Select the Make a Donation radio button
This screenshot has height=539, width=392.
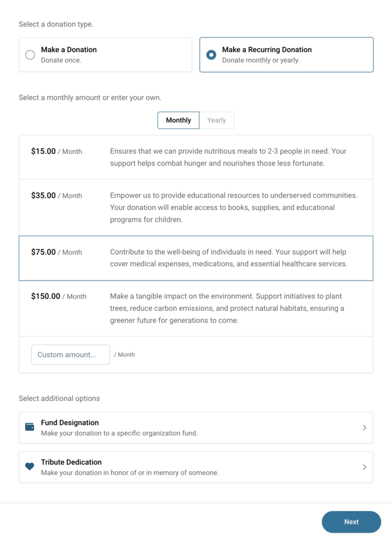point(31,54)
